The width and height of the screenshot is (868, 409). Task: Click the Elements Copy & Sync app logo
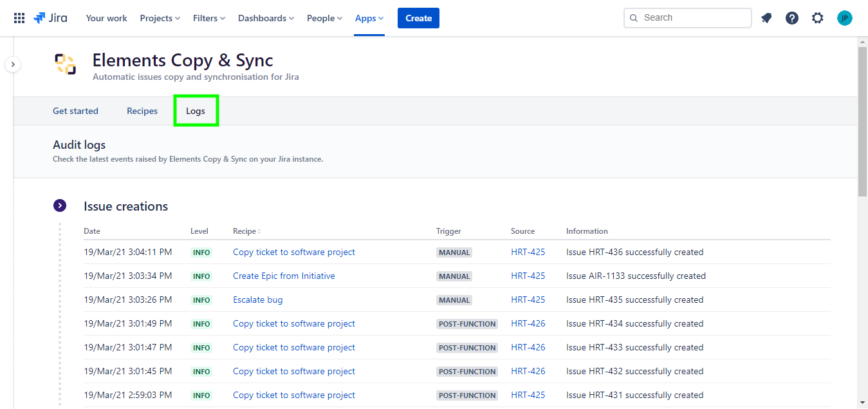pyautogui.click(x=64, y=64)
